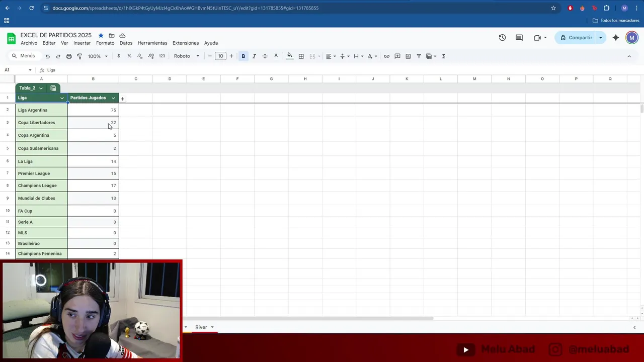This screenshot has height=362, width=644.
Task: Open Tabla_2 table view icon
Action: click(53, 88)
